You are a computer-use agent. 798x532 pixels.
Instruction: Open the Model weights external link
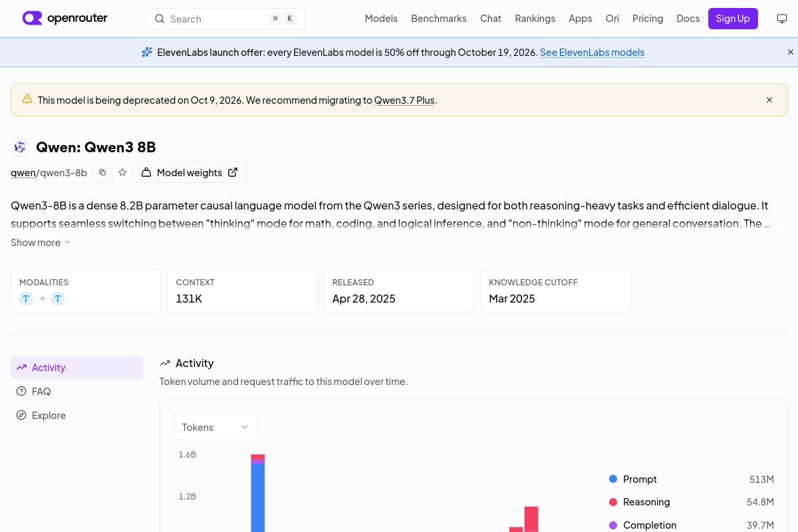coord(190,172)
